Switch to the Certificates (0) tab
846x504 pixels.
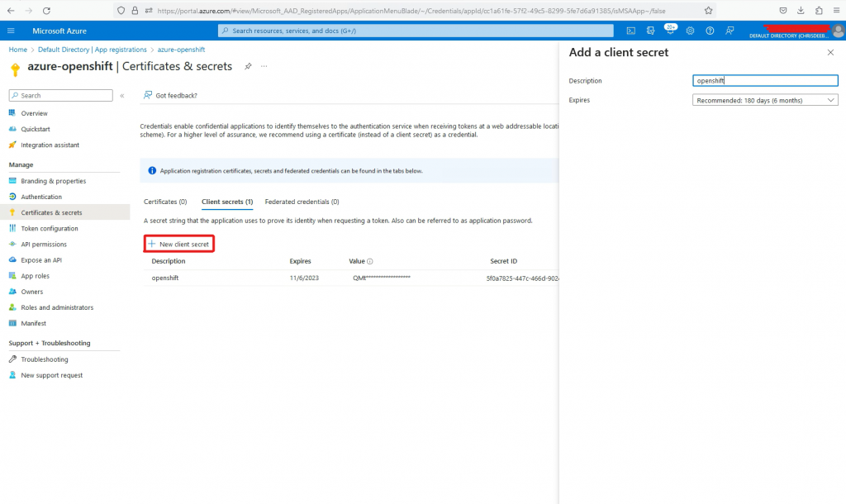pyautogui.click(x=165, y=202)
